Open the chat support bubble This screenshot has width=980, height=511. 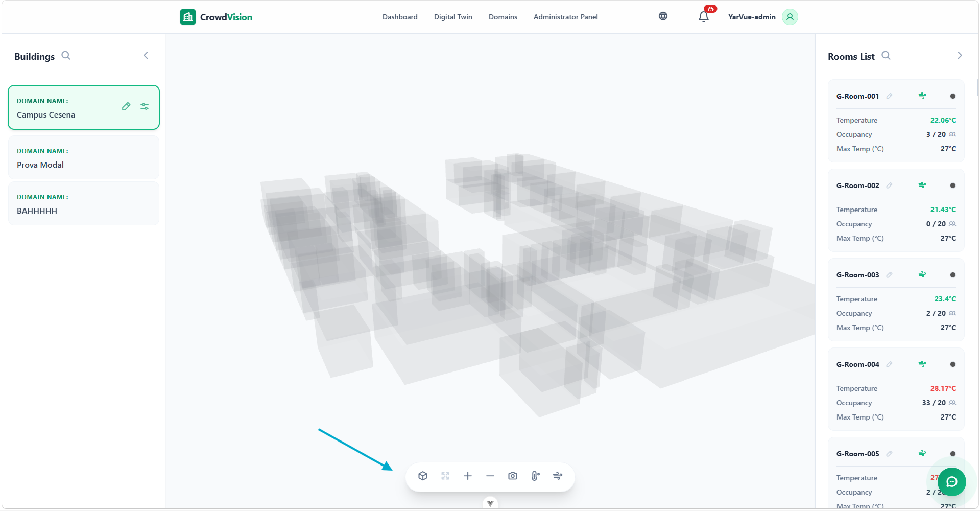point(952,482)
